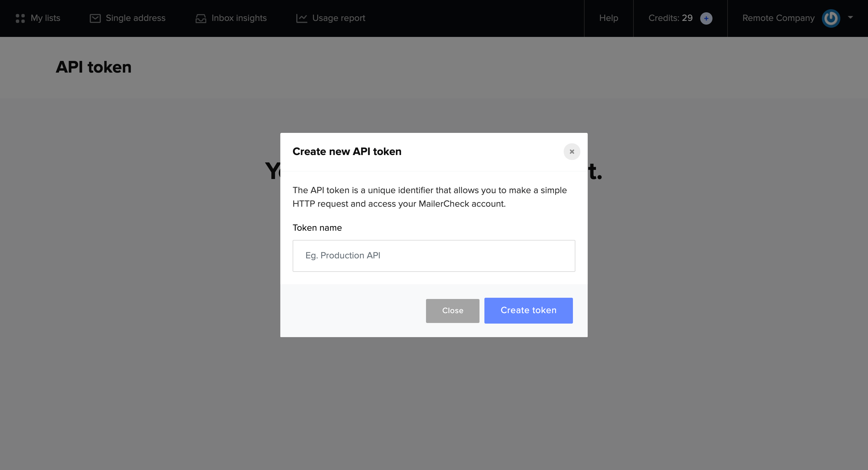This screenshot has width=868, height=470.
Task: Go to Inbox insights
Action: point(231,18)
